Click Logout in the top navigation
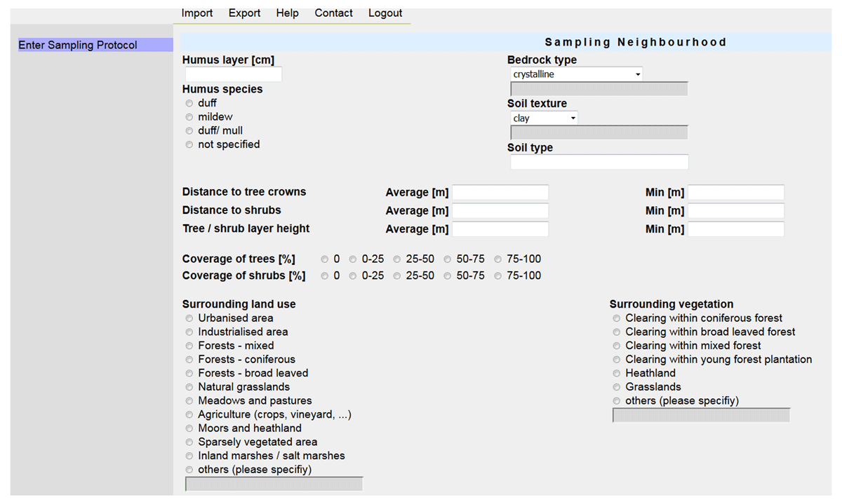 385,13
